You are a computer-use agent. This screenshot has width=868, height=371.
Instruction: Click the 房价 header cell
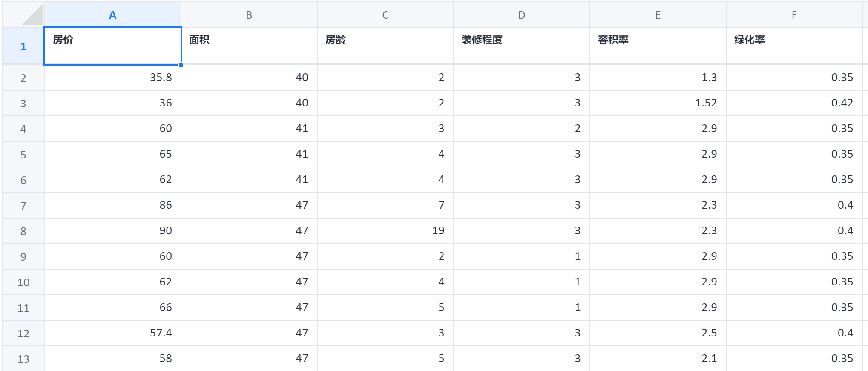[112, 46]
